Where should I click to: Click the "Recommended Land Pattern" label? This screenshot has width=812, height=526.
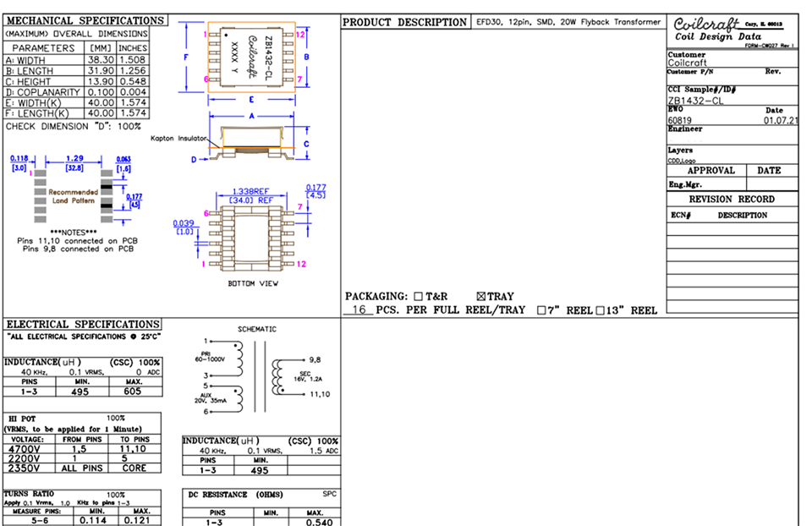(x=73, y=196)
